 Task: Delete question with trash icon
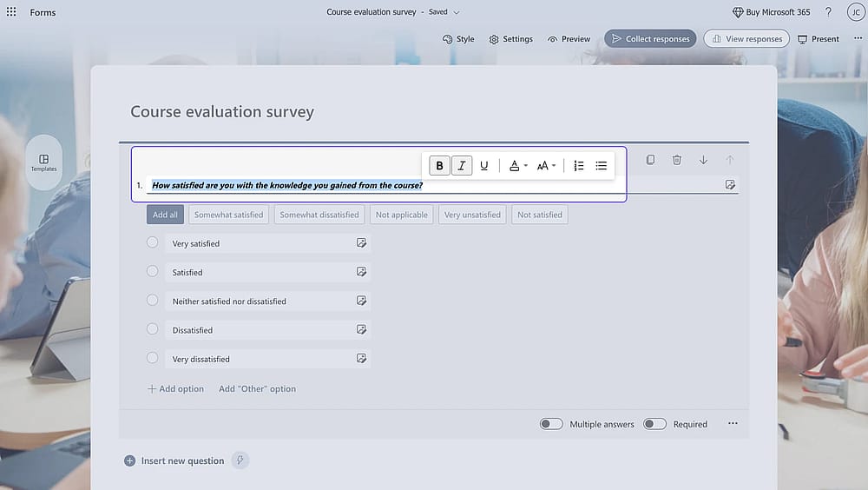(676, 160)
